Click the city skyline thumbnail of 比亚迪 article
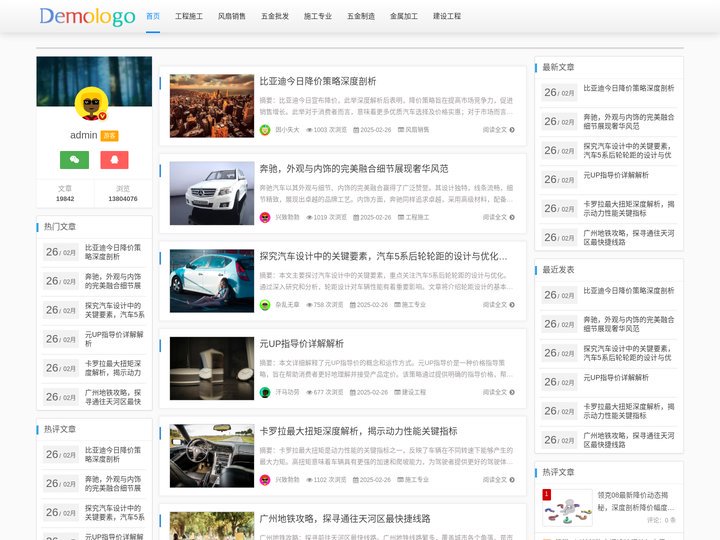The image size is (720, 540). [212, 106]
